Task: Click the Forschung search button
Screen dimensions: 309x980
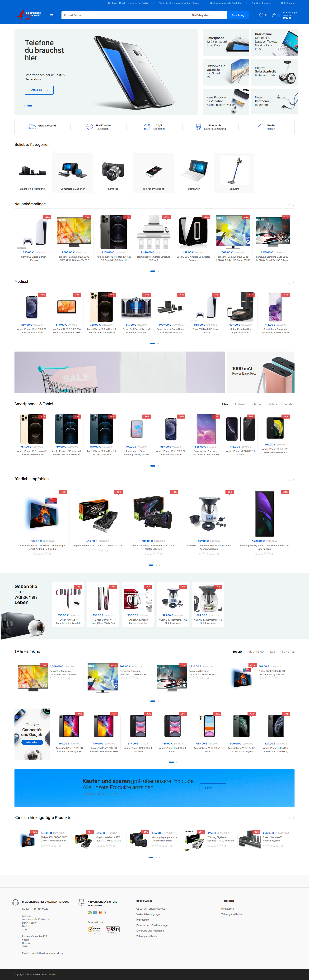Action: [x=238, y=15]
